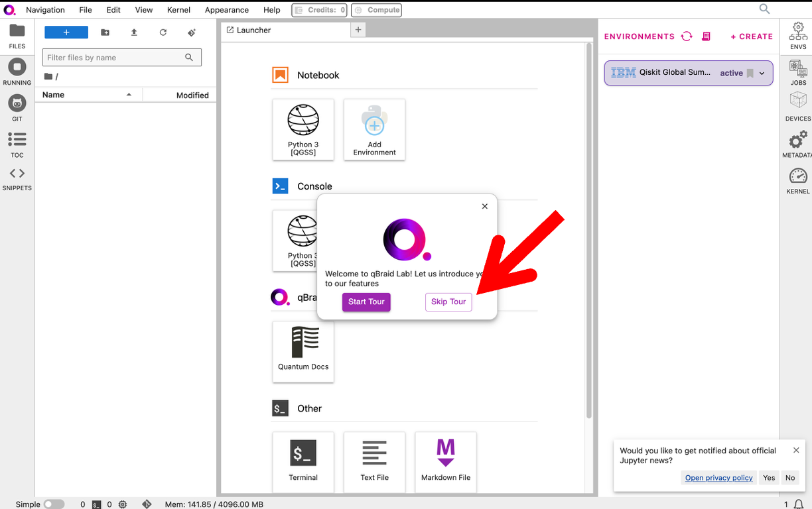
Task: Click + CREATE environment button
Action: [x=752, y=36]
